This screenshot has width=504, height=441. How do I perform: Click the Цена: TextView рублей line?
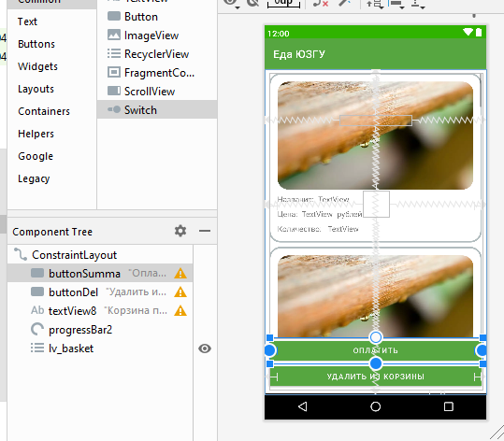click(320, 214)
